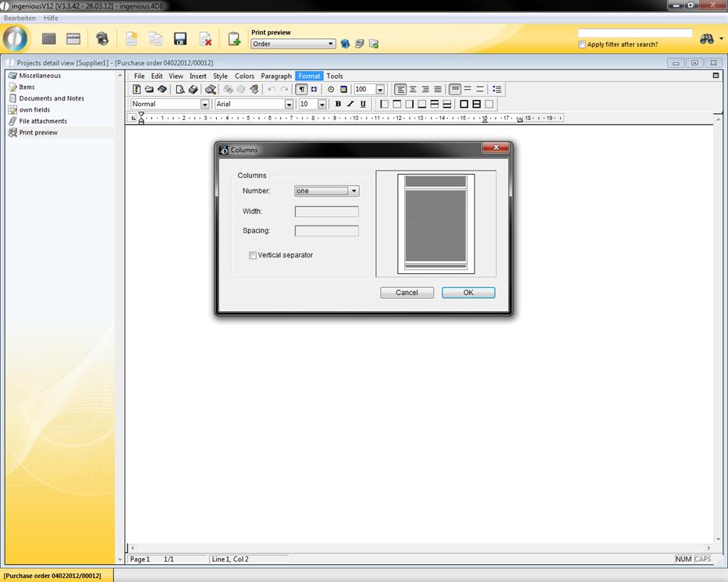Click the binoculars search icon
Image resolution: width=728 pixels, height=582 pixels.
point(707,39)
